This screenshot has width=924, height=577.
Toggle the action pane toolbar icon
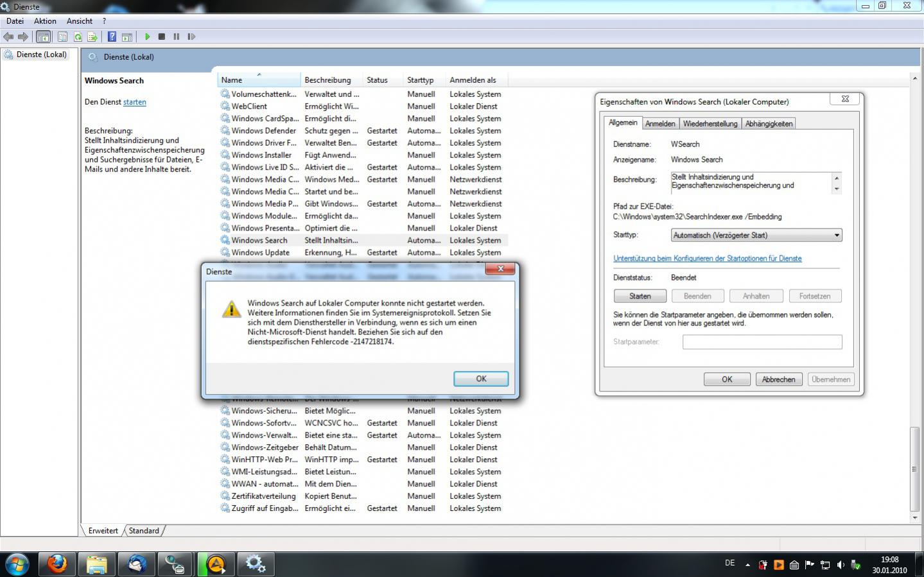[127, 37]
